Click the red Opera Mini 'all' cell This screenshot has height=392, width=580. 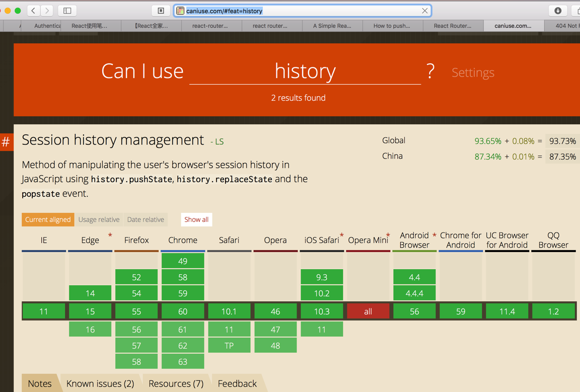(x=368, y=311)
